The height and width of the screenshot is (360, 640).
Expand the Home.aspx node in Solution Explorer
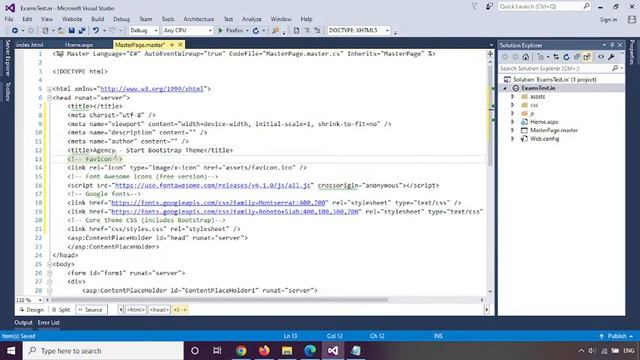(513, 122)
